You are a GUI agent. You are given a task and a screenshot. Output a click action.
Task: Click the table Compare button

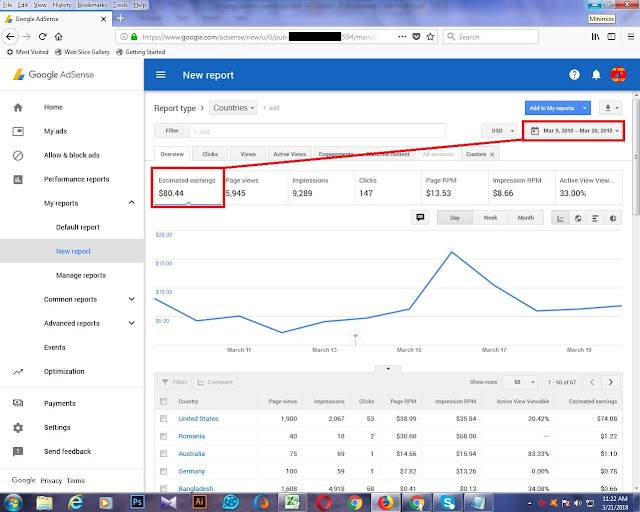(x=216, y=382)
